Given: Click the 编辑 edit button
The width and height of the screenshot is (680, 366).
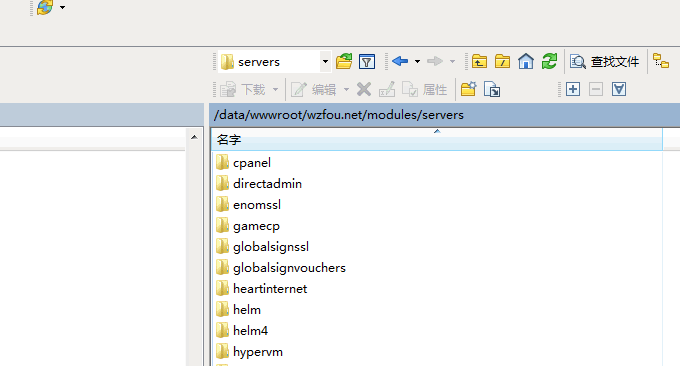Looking at the screenshot, I should click(x=314, y=90).
